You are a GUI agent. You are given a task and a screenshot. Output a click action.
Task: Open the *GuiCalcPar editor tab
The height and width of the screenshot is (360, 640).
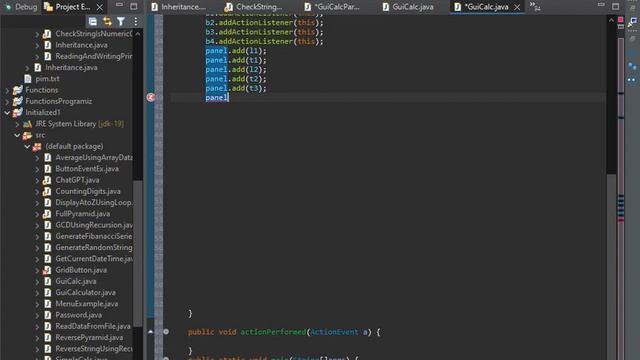pos(332,7)
